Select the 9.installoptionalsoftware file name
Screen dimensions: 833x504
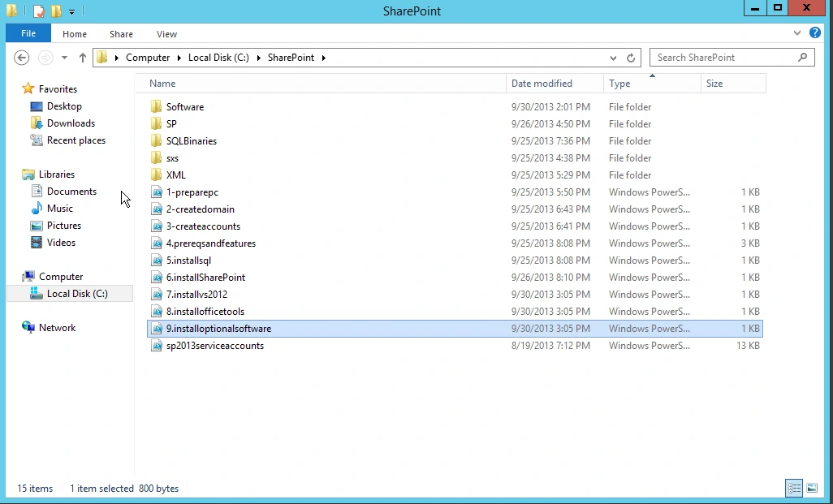click(219, 329)
